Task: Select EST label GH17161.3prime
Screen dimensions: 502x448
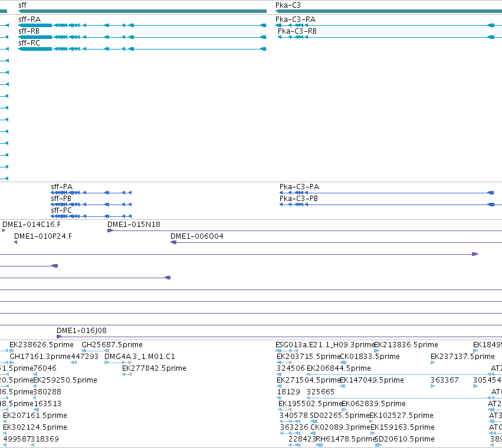Action: pos(40,357)
